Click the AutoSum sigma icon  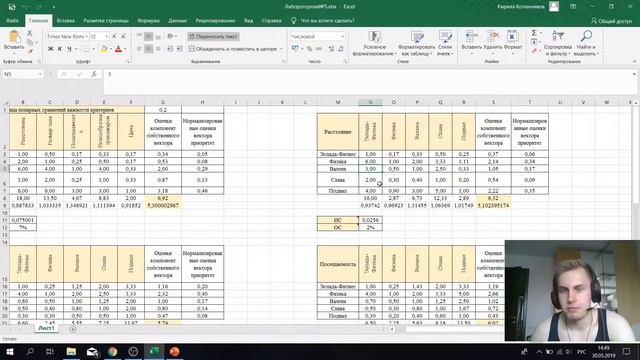pyautogui.click(x=534, y=33)
